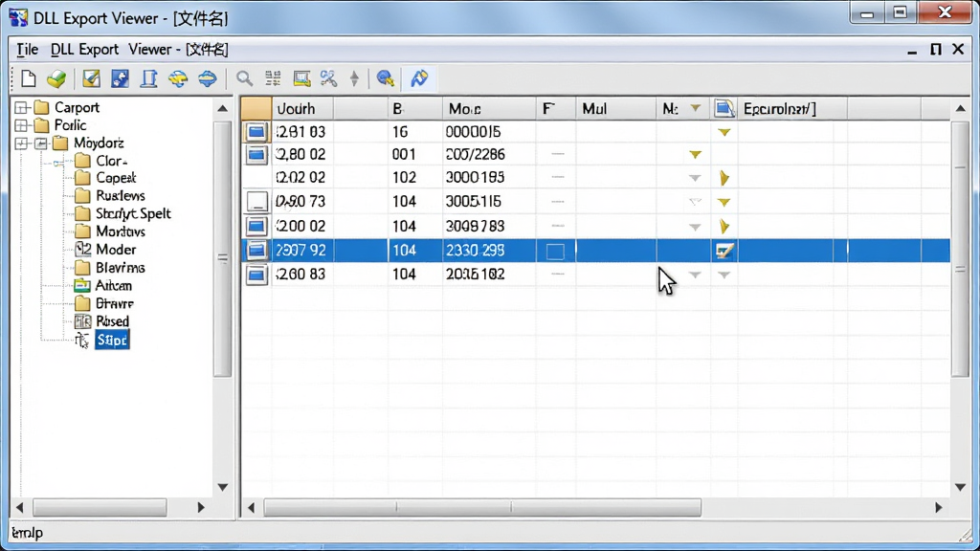Click the gray grid-dots toolbar icon
The image size is (980, 551).
tap(273, 78)
